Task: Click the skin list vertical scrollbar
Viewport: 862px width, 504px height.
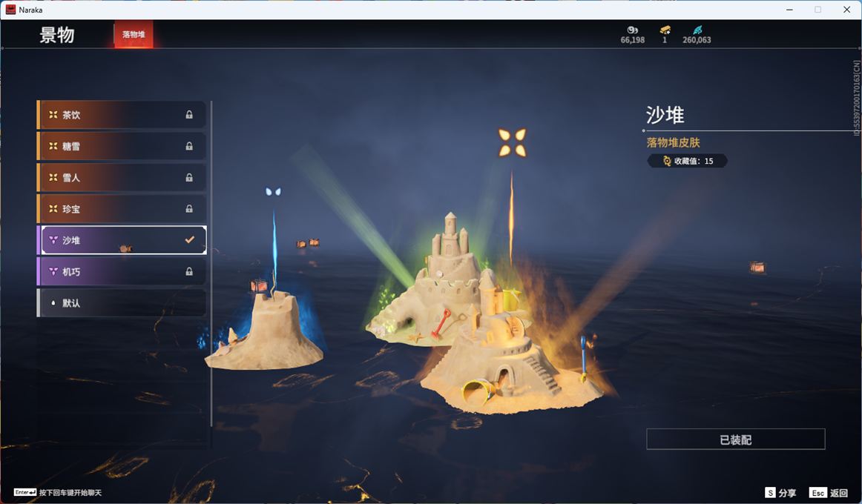Action: tap(211, 264)
